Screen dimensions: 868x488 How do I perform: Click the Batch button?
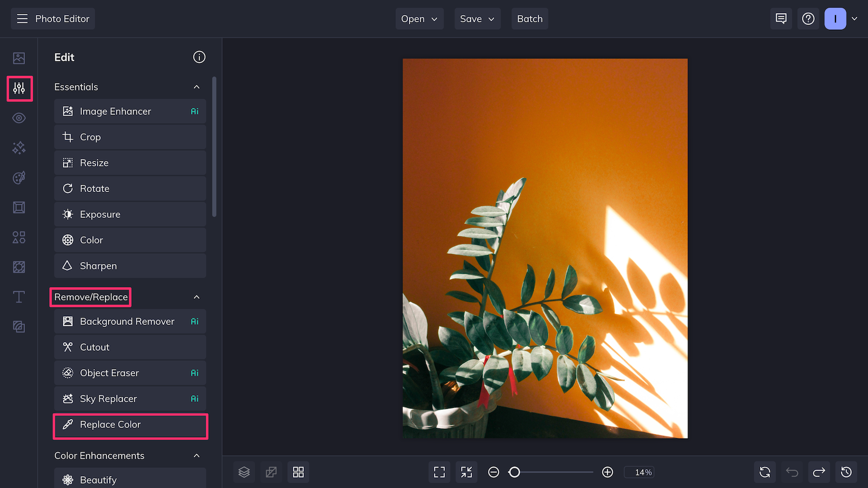(x=529, y=18)
